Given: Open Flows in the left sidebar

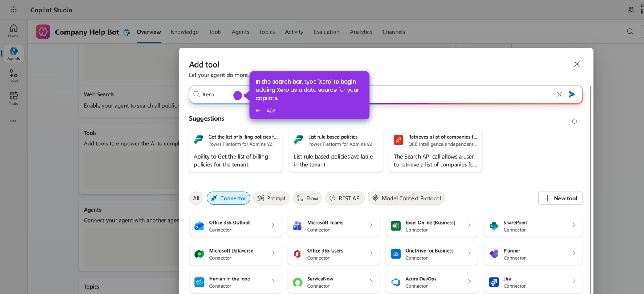Looking at the screenshot, I should coord(13,76).
